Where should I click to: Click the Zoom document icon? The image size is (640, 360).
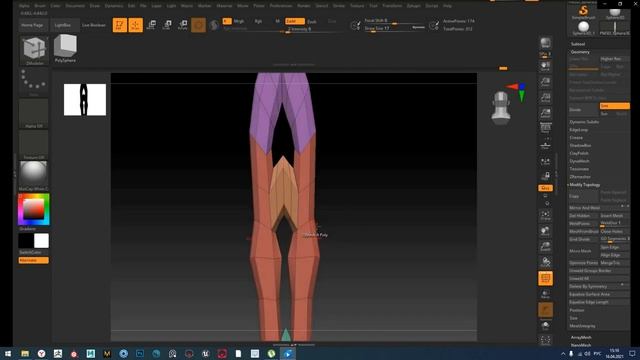pyautogui.click(x=545, y=82)
